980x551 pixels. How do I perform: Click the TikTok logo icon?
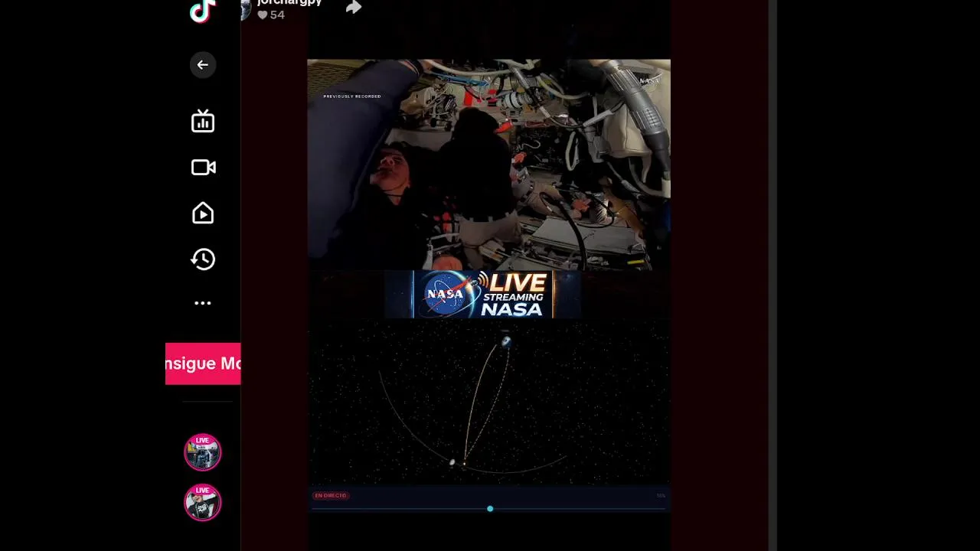click(202, 11)
